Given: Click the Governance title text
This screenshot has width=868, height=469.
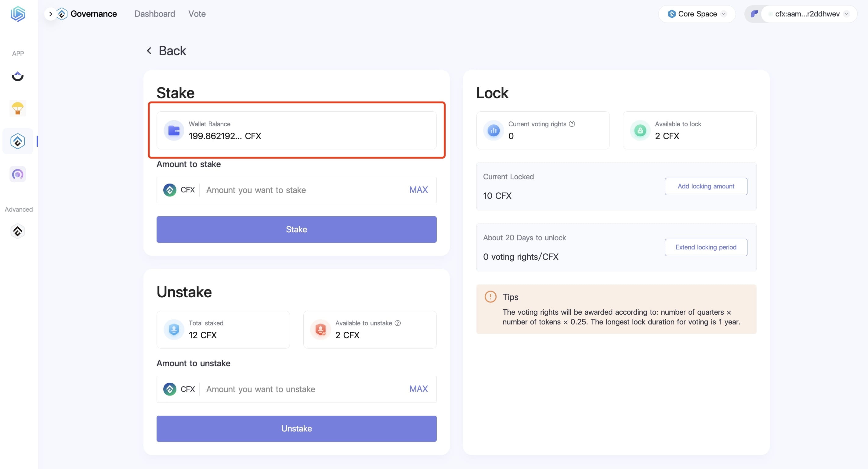Looking at the screenshot, I should [x=94, y=14].
